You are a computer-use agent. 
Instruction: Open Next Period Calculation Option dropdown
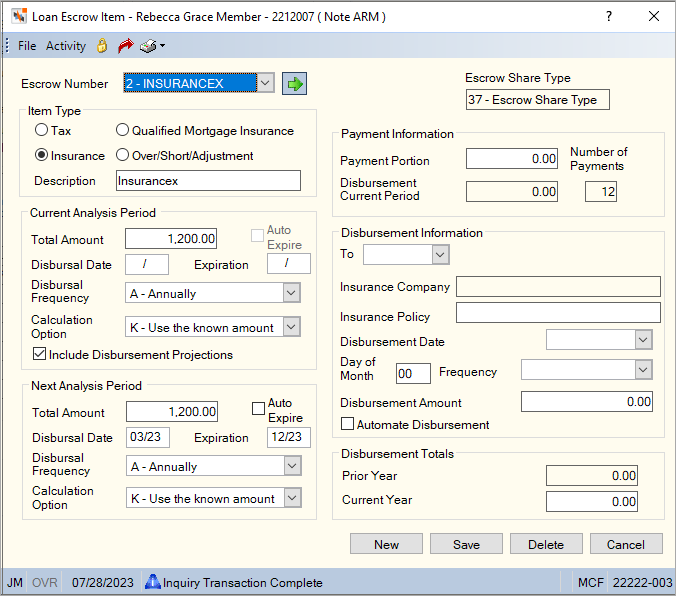(x=292, y=498)
